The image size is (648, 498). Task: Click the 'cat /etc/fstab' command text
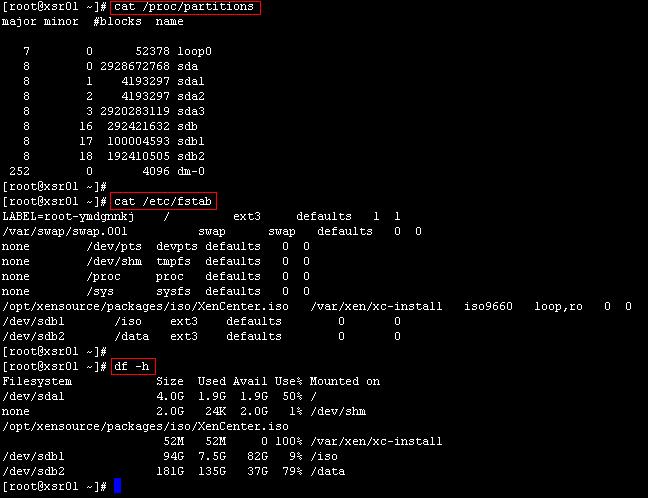(163, 201)
